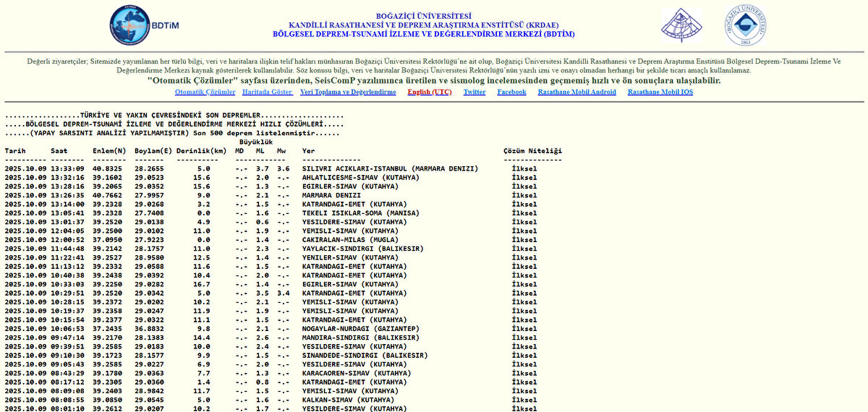
Task: Click the BDTİM center title heading
Action: click(x=423, y=34)
